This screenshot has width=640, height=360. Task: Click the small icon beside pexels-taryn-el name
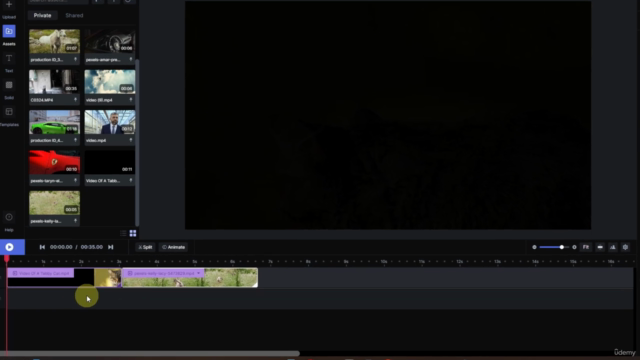pos(76,180)
